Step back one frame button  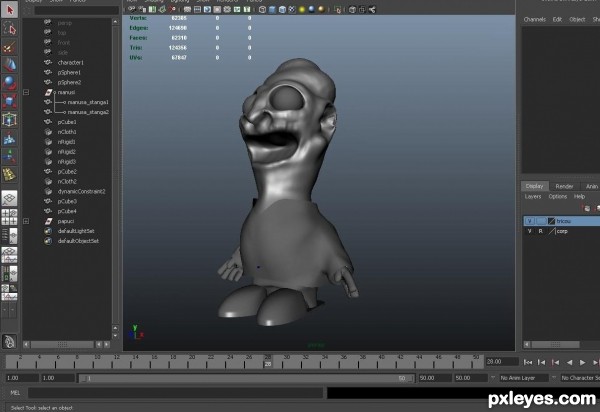pyautogui.click(x=541, y=362)
